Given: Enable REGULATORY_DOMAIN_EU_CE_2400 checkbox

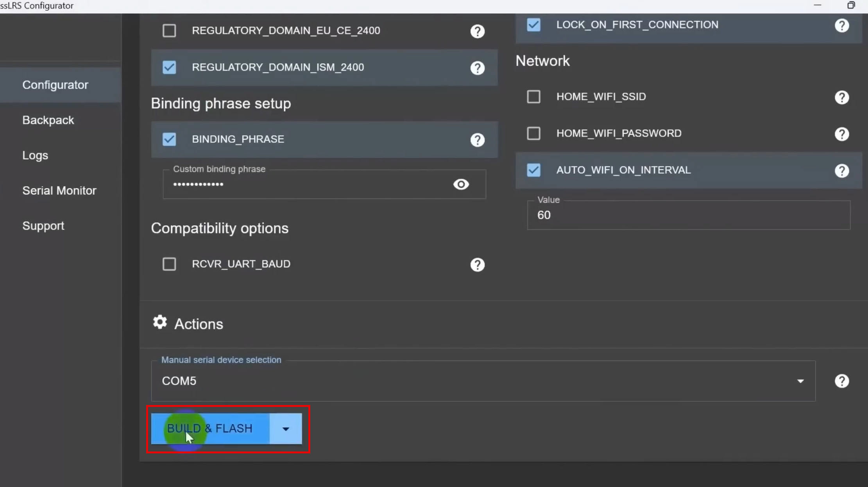Looking at the screenshot, I should click(169, 30).
